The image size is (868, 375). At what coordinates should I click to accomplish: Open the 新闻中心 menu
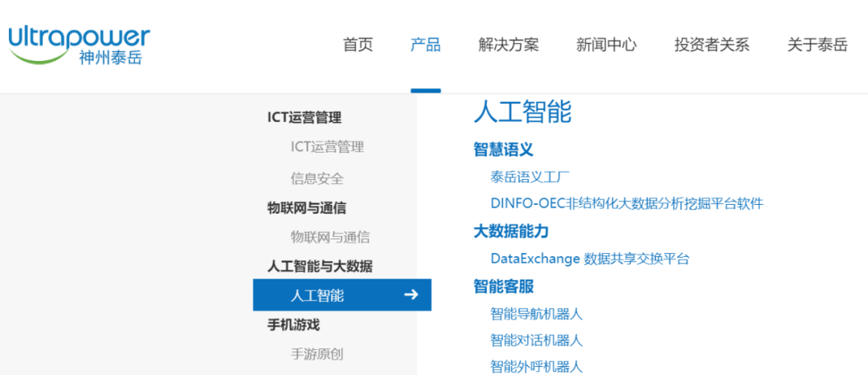[607, 45]
